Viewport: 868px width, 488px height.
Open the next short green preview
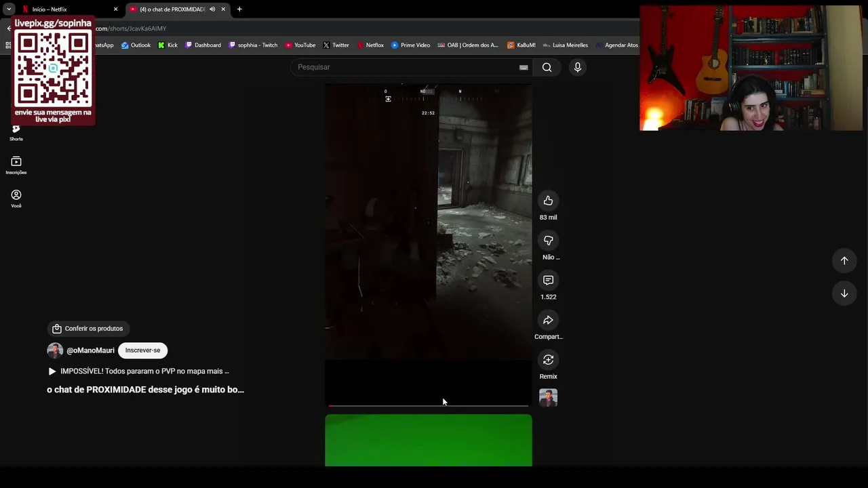click(x=429, y=441)
